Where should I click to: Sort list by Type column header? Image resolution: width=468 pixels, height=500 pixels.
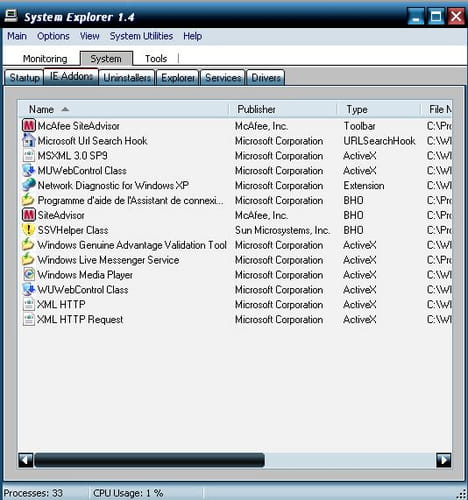[379, 109]
